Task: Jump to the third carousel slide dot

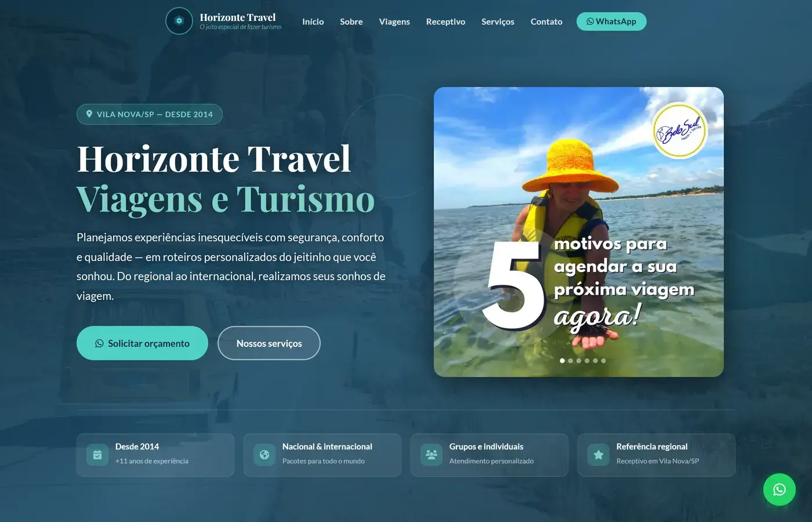Action: point(579,361)
